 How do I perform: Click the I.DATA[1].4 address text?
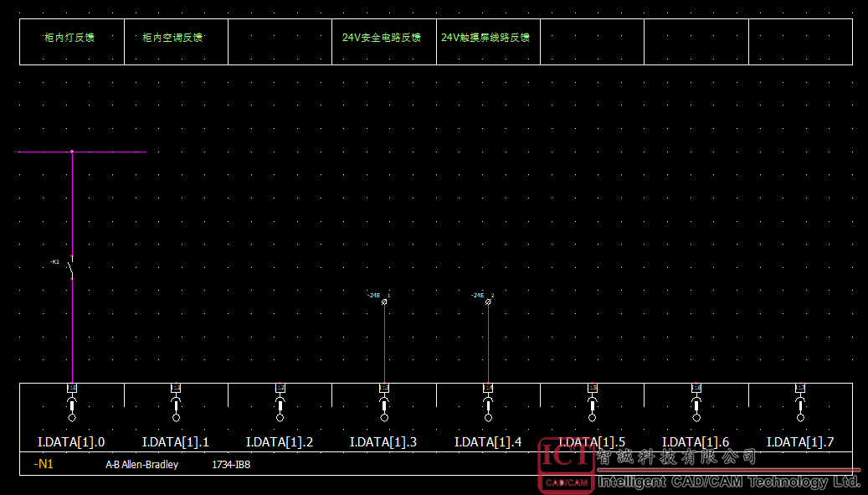(488, 442)
